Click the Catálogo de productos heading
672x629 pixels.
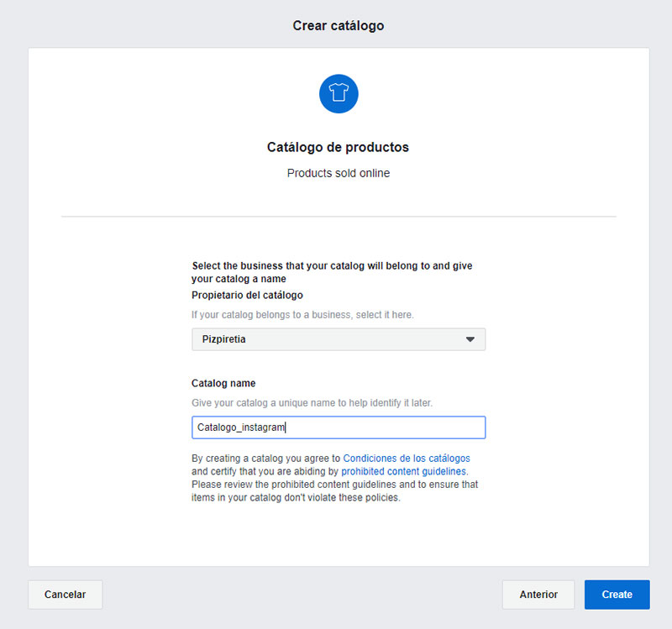tap(339, 147)
